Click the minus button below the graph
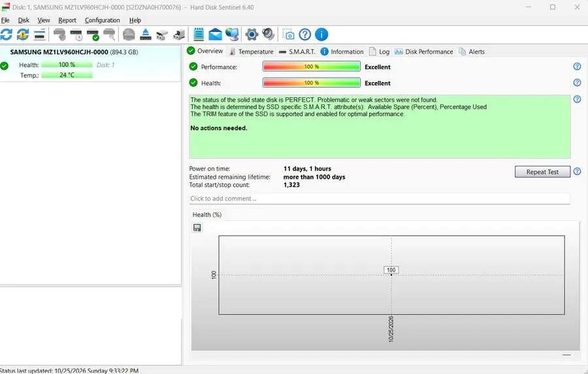 566,354
